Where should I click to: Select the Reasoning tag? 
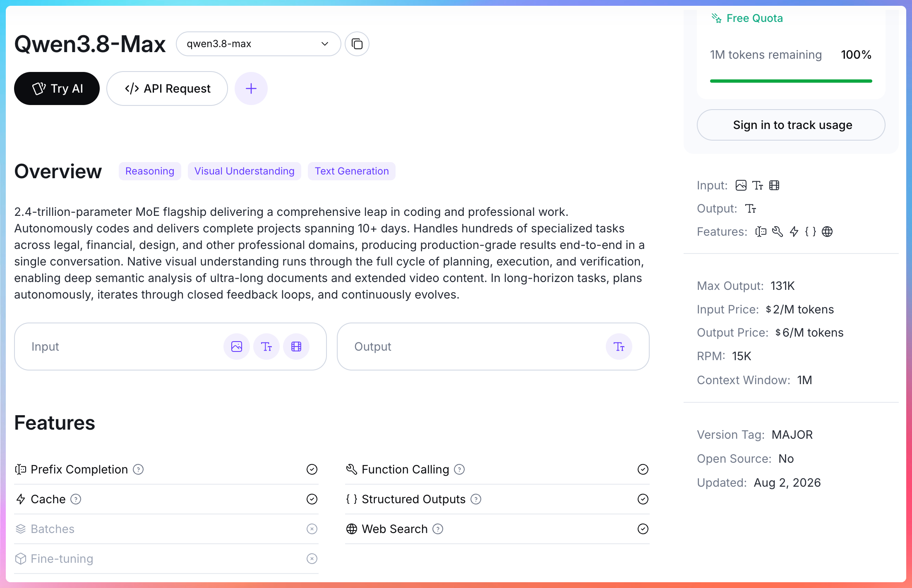coord(150,171)
